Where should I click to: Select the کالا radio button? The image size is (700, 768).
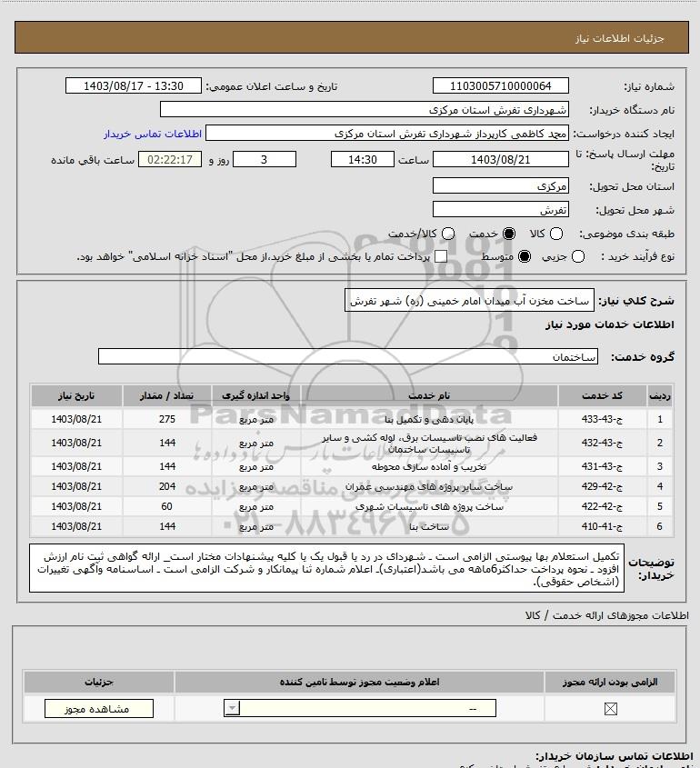[556, 234]
